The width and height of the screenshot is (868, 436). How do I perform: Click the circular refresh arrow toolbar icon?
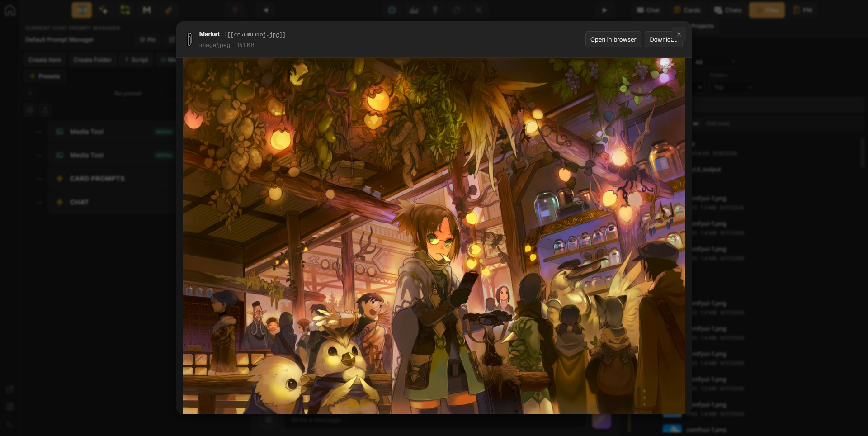pyautogui.click(x=457, y=10)
